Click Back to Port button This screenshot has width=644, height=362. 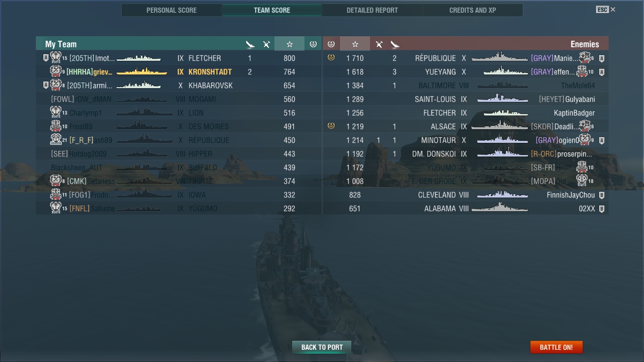click(322, 347)
